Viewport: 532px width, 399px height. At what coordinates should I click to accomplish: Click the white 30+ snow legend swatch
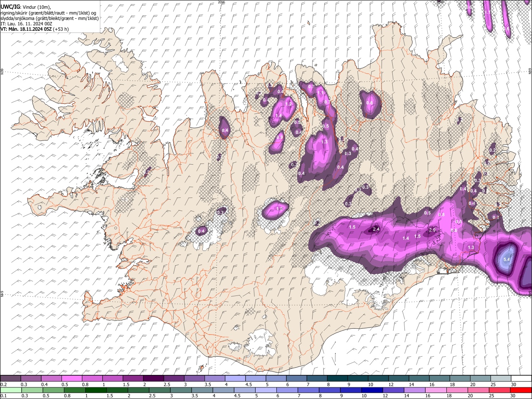[521, 379]
